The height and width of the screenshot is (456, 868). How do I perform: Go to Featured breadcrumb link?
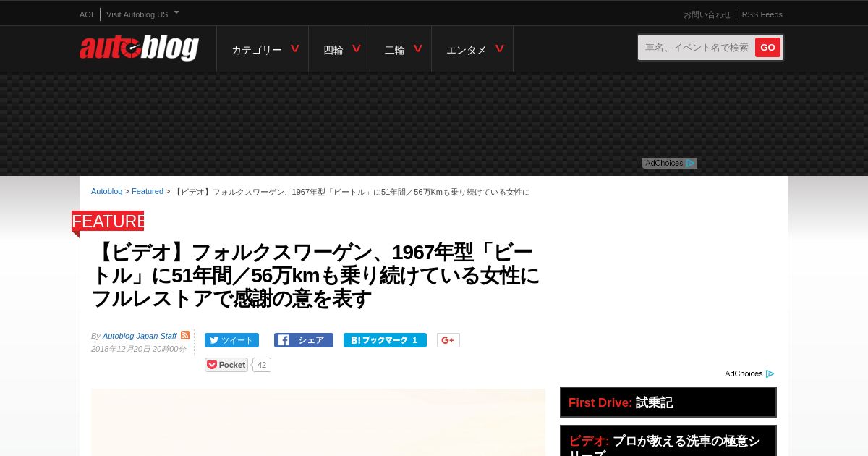[x=148, y=191]
